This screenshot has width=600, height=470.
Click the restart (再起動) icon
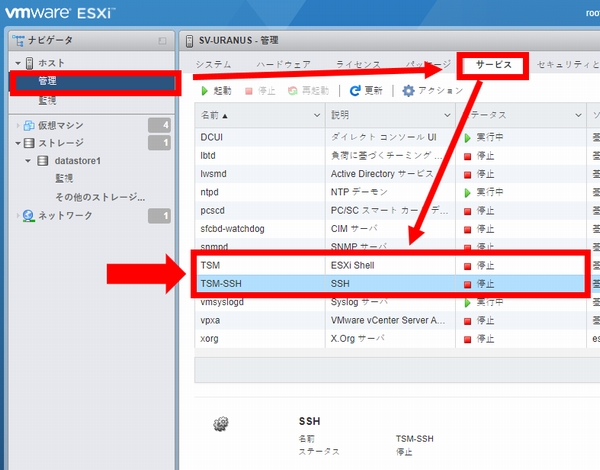(292, 91)
